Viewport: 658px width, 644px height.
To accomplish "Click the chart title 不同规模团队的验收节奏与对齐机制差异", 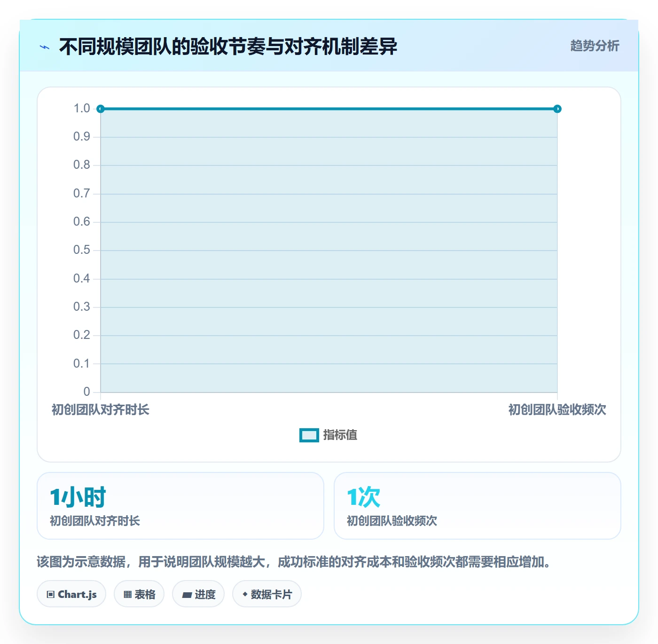I will click(x=228, y=47).
